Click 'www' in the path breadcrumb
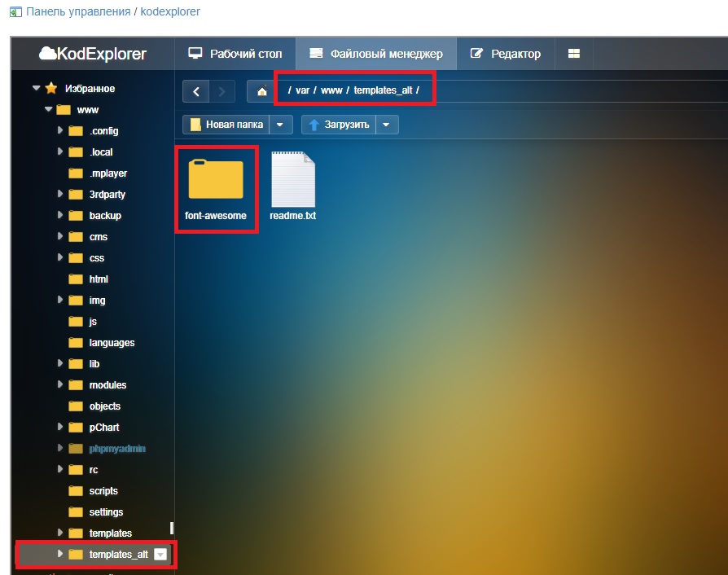728x575 pixels. click(x=331, y=90)
